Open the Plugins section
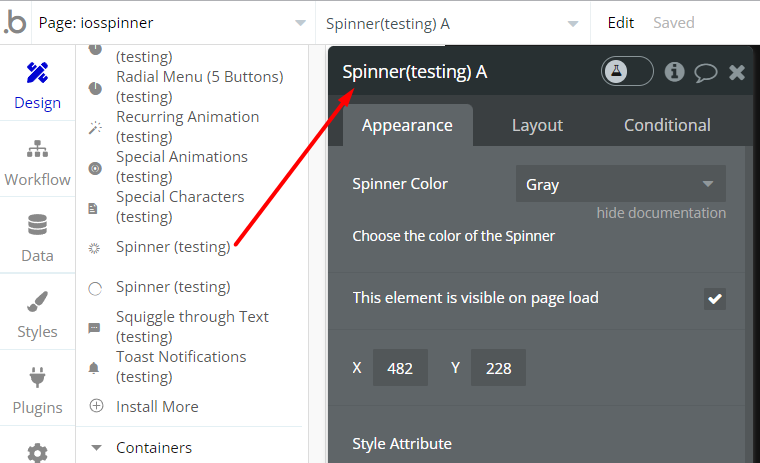Viewport: 760px width, 463px height. (x=37, y=391)
